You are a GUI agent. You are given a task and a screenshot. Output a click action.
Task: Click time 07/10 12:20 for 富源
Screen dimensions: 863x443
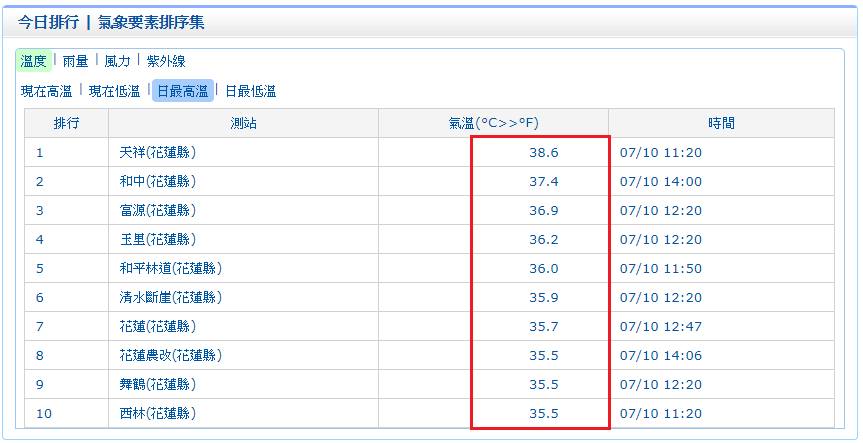click(x=661, y=211)
